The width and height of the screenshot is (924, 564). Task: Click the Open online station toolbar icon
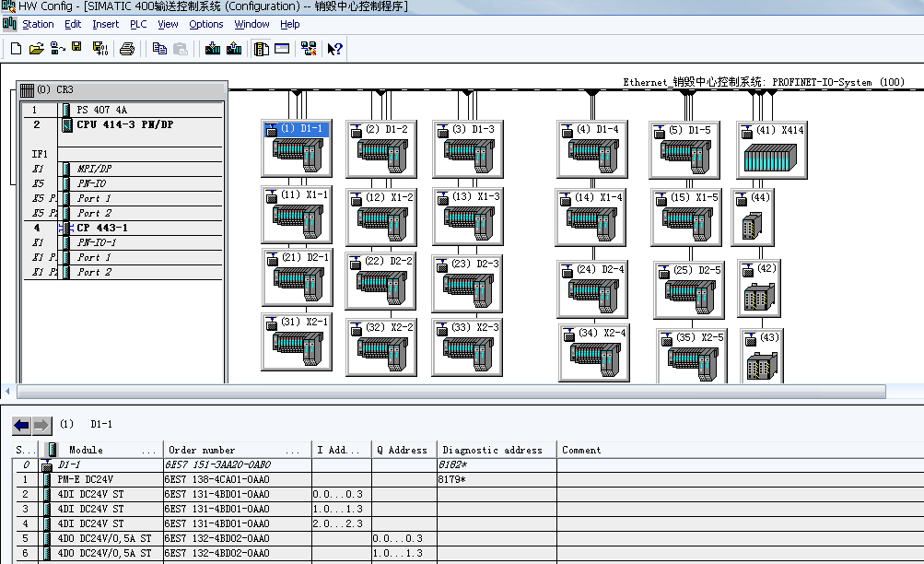[57, 48]
